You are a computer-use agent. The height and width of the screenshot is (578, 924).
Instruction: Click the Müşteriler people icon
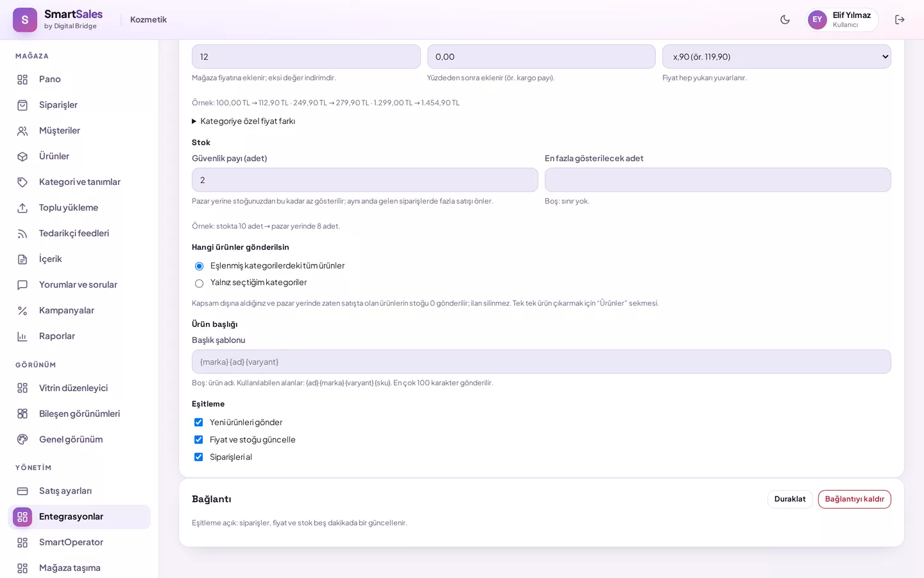22,131
